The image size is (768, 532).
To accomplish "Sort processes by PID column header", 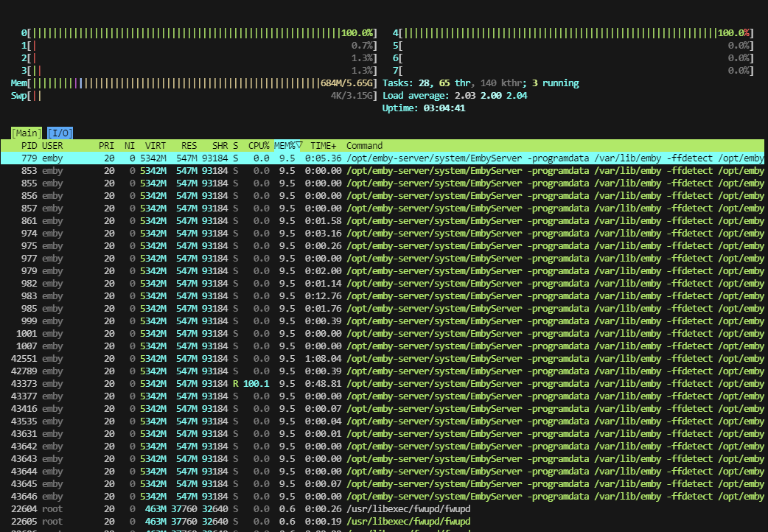I will [29, 146].
